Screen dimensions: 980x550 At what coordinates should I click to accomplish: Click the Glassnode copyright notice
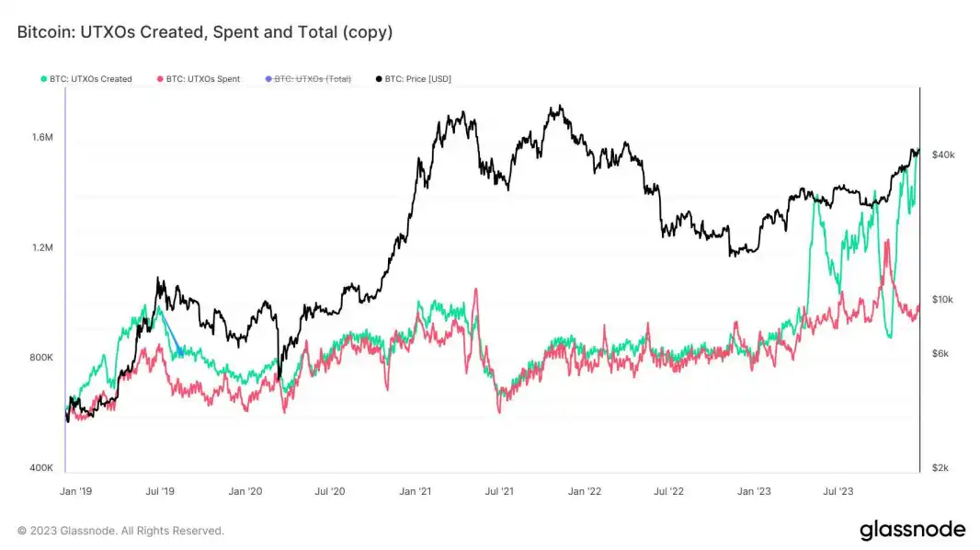[x=120, y=531]
